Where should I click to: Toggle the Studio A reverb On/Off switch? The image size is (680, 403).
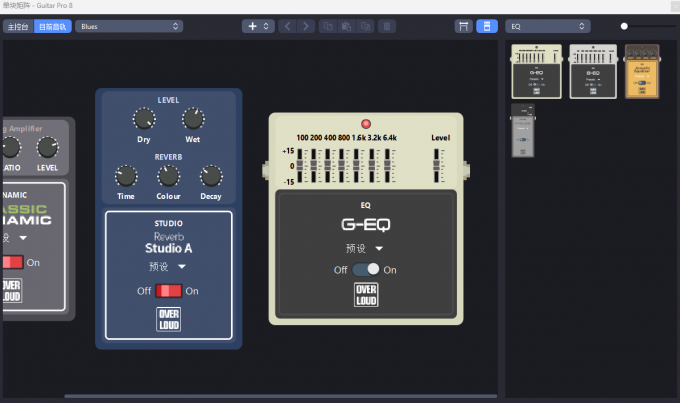[168, 291]
